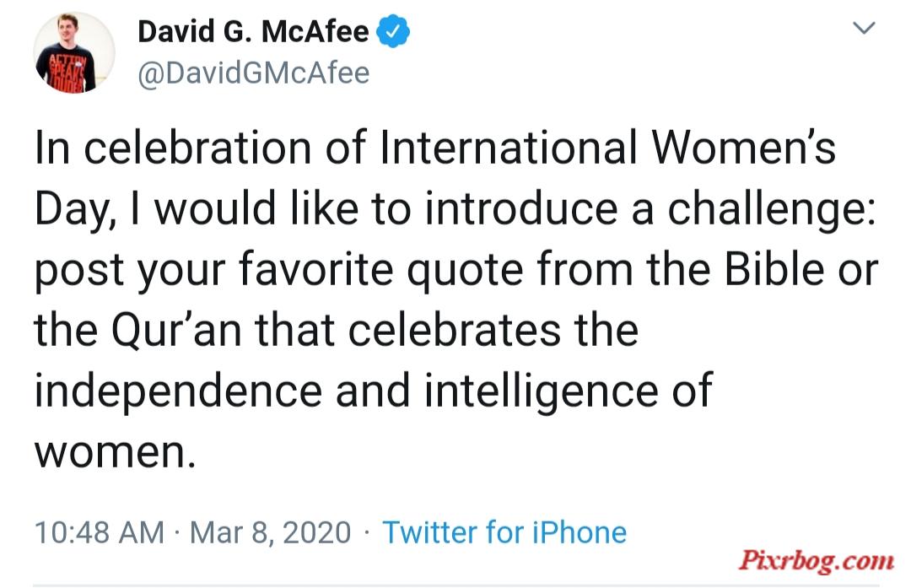Screen dimensions: 911x588
Task: Click the final word "women." of the tweet
Action: click(x=115, y=453)
